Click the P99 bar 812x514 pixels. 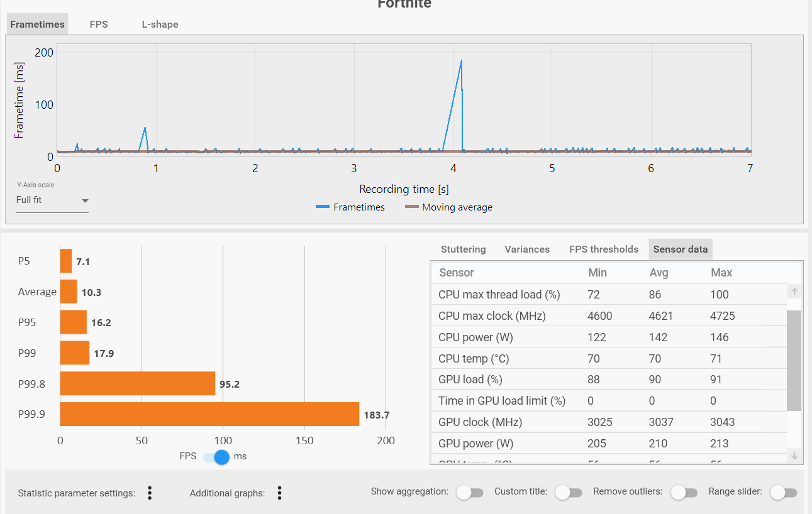pyautogui.click(x=75, y=353)
